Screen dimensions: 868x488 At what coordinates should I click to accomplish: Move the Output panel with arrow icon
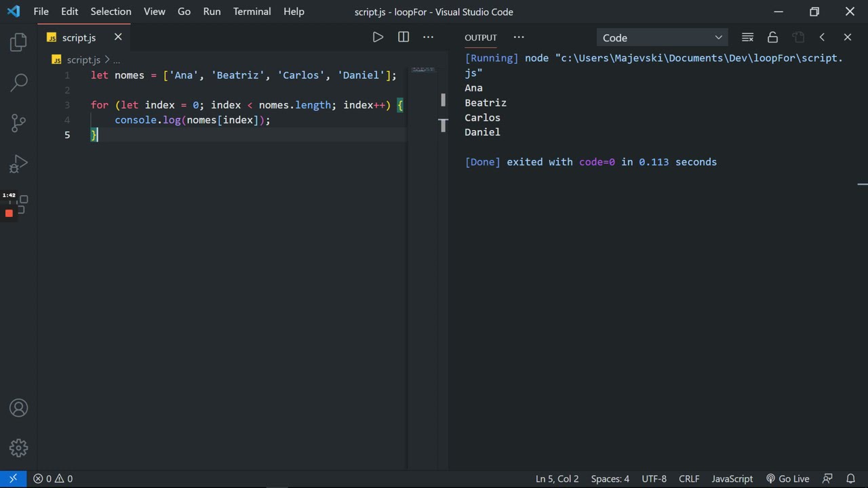pyautogui.click(x=822, y=37)
